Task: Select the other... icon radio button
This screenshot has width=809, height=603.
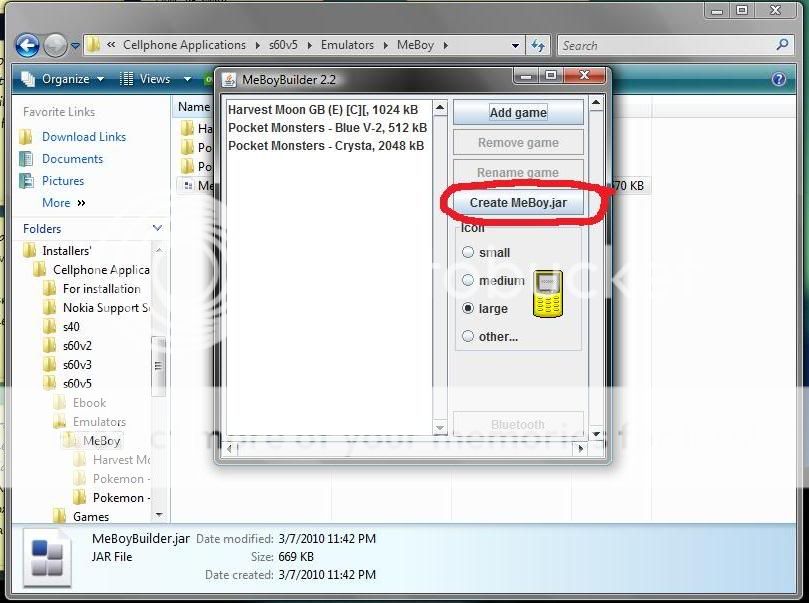Action: (x=468, y=336)
